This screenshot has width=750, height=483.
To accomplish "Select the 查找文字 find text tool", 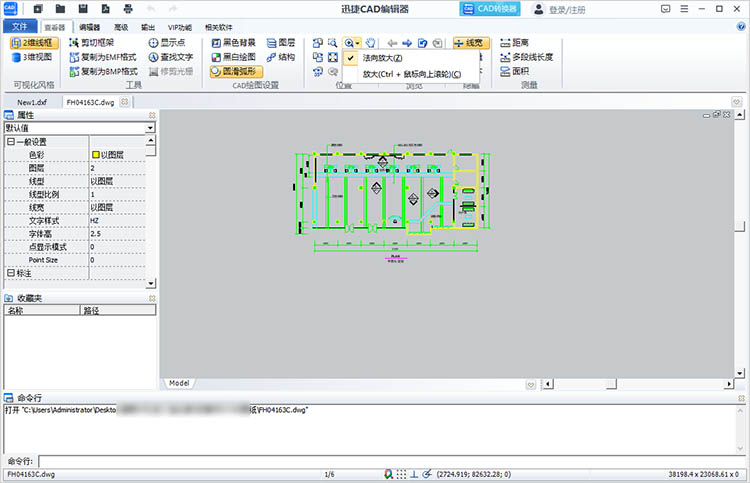I will point(171,57).
